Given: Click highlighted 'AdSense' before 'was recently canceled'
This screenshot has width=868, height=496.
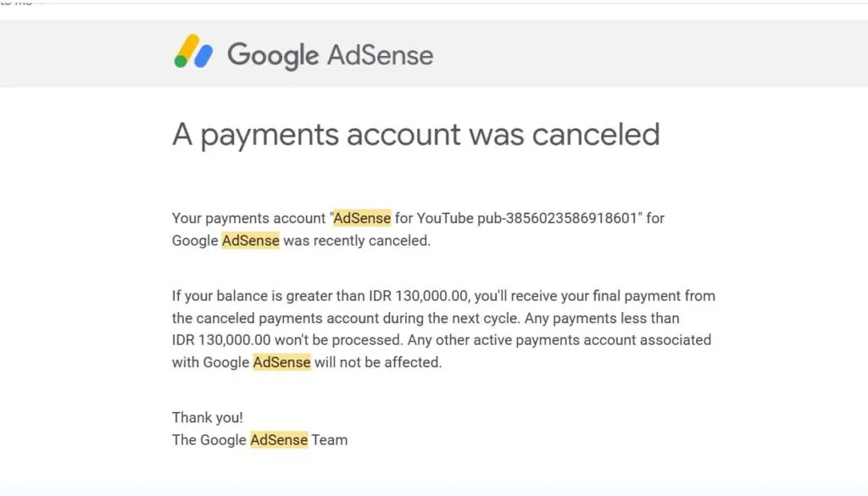Looking at the screenshot, I should coord(250,240).
